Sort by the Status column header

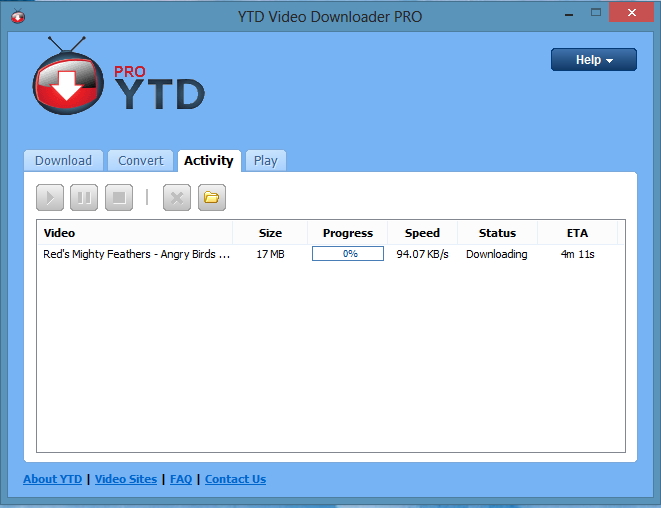tap(497, 233)
